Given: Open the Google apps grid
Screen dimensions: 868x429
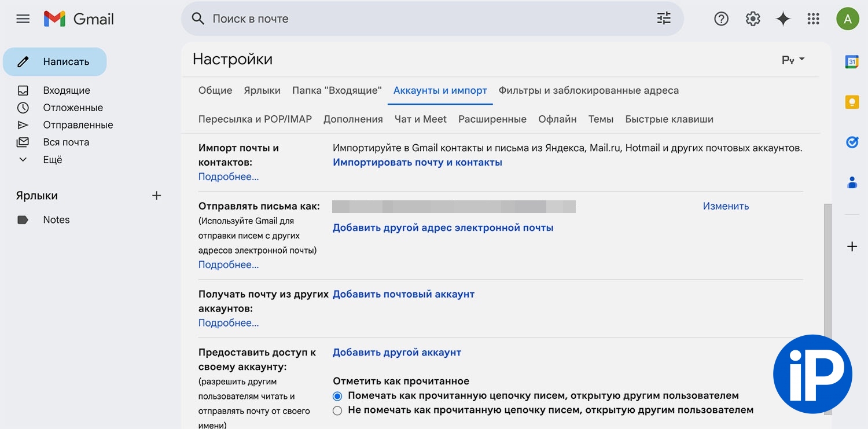Looking at the screenshot, I should (x=813, y=19).
